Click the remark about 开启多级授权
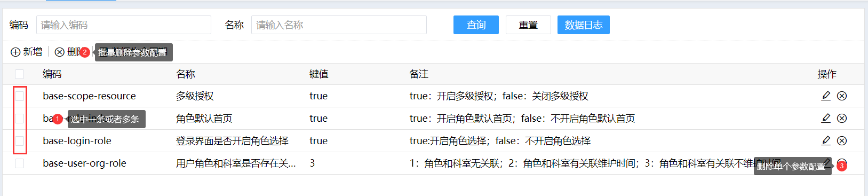 click(499, 96)
